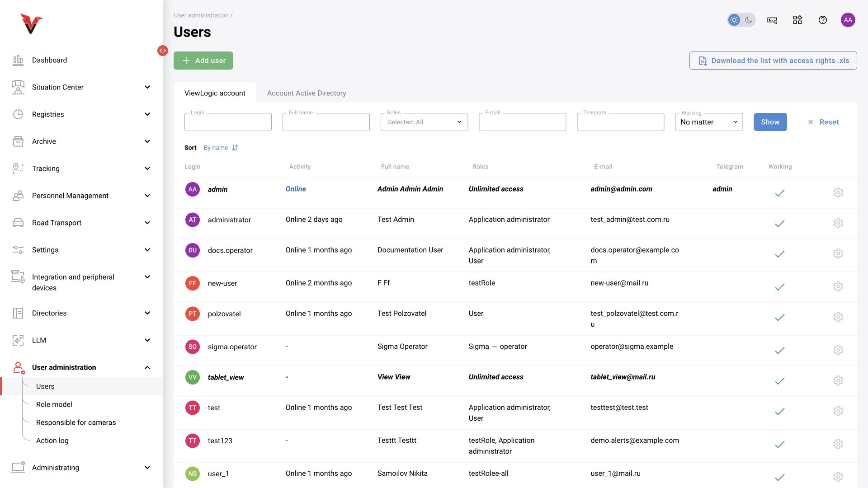
Task: Focus the Full name filter field
Action: [326, 122]
